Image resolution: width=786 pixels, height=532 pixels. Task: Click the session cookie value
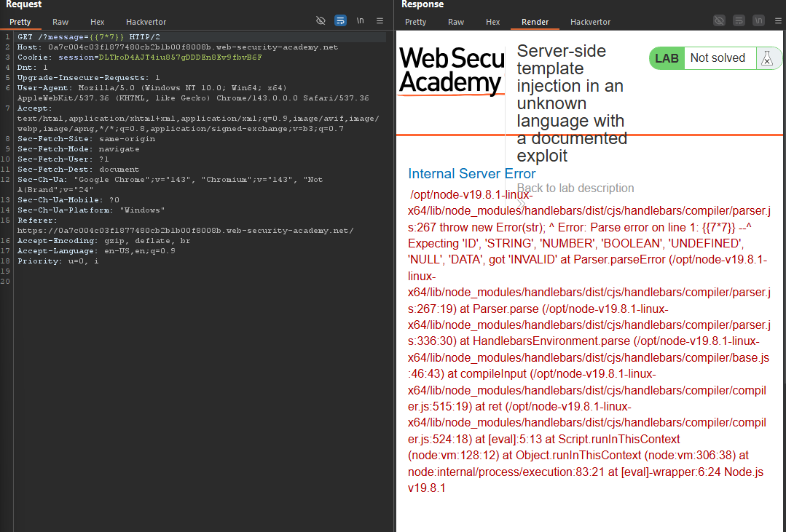click(x=180, y=57)
